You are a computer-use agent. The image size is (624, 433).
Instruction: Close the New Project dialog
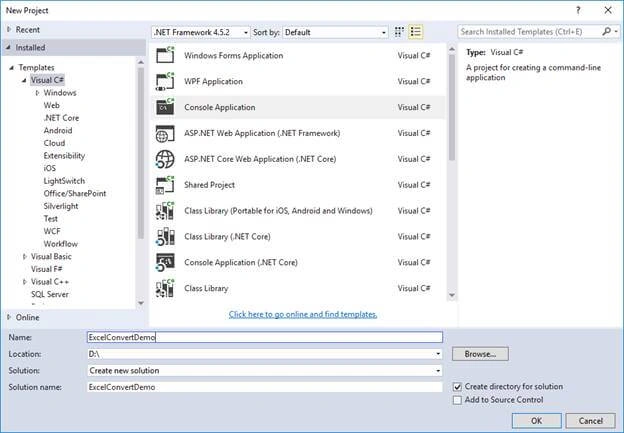(608, 10)
